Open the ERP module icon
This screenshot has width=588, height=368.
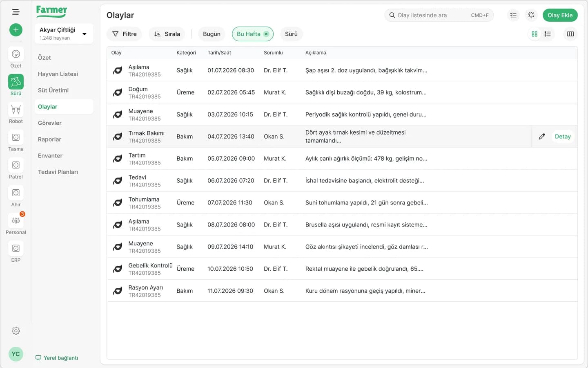16,249
